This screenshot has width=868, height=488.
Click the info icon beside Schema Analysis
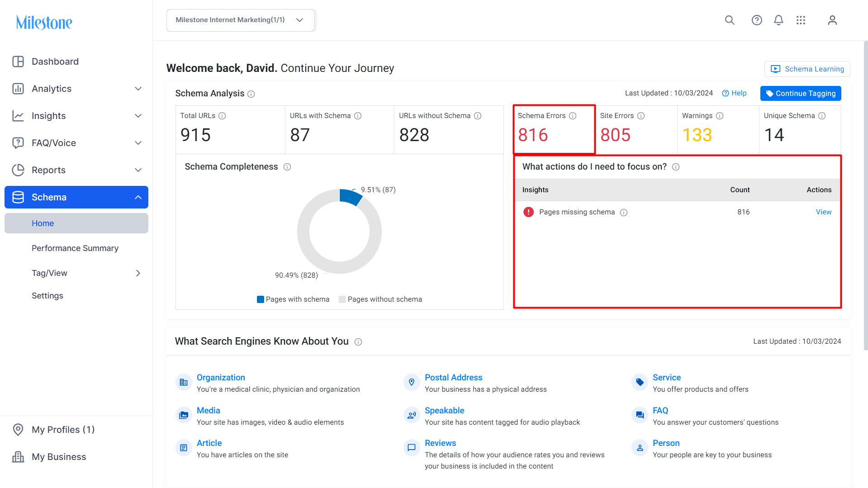[x=251, y=94]
